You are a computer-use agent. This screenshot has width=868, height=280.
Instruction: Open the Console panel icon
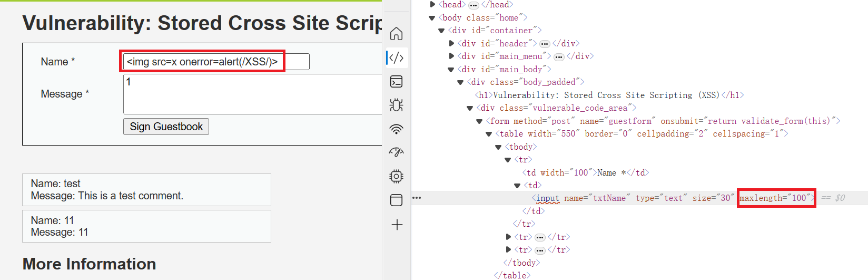point(396,81)
